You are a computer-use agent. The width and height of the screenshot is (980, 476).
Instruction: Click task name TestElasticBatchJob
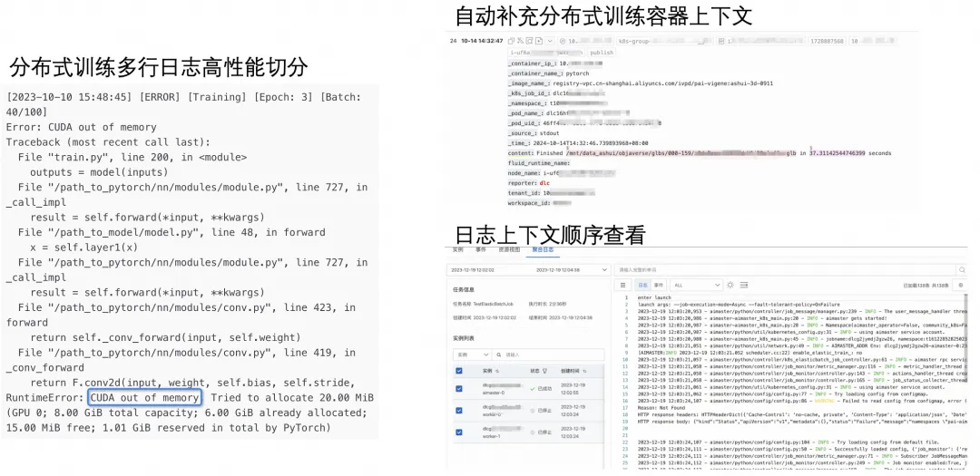click(493, 304)
